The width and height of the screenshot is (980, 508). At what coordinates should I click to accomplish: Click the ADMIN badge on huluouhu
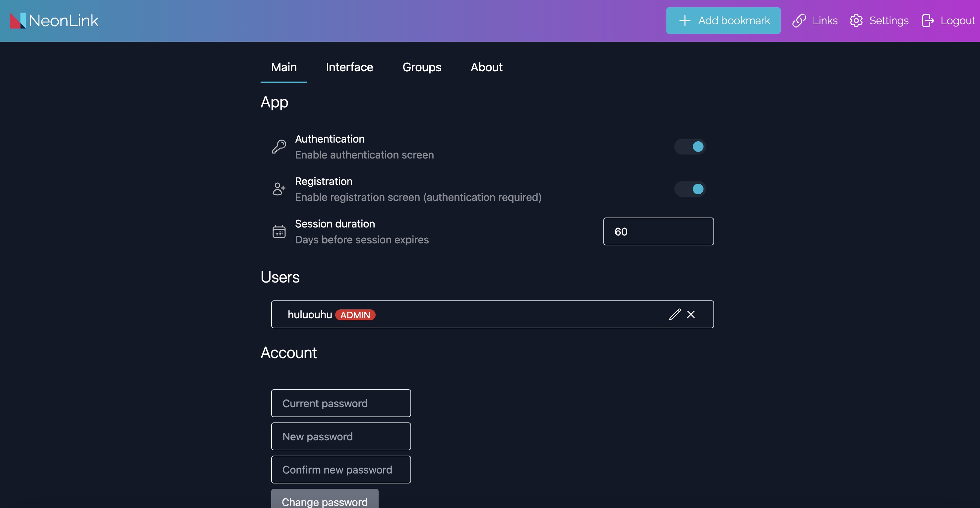tap(355, 315)
